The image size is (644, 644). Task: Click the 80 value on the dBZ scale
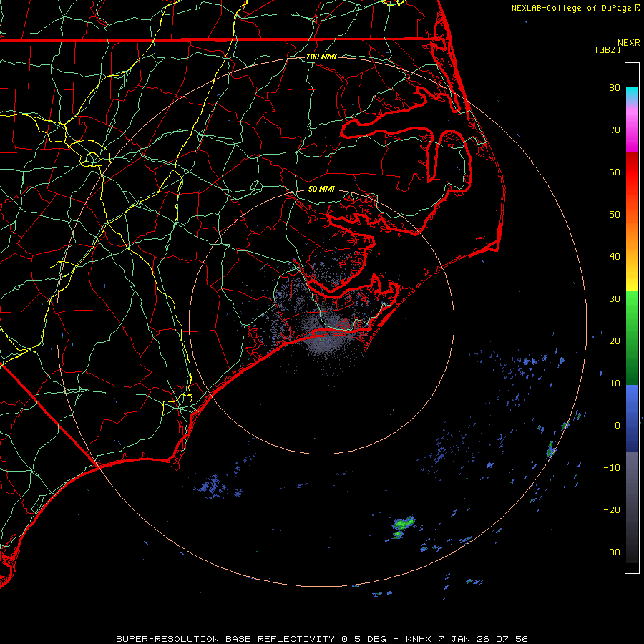click(615, 87)
